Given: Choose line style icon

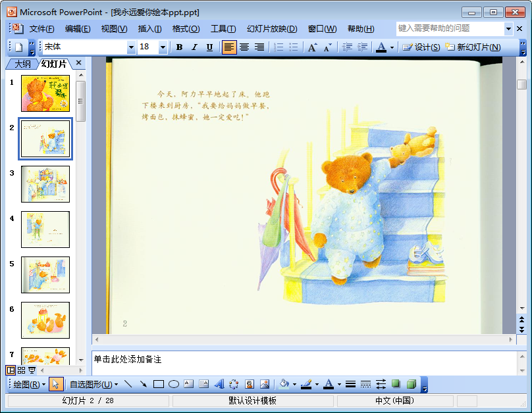Looking at the screenshot, I should (x=350, y=384).
